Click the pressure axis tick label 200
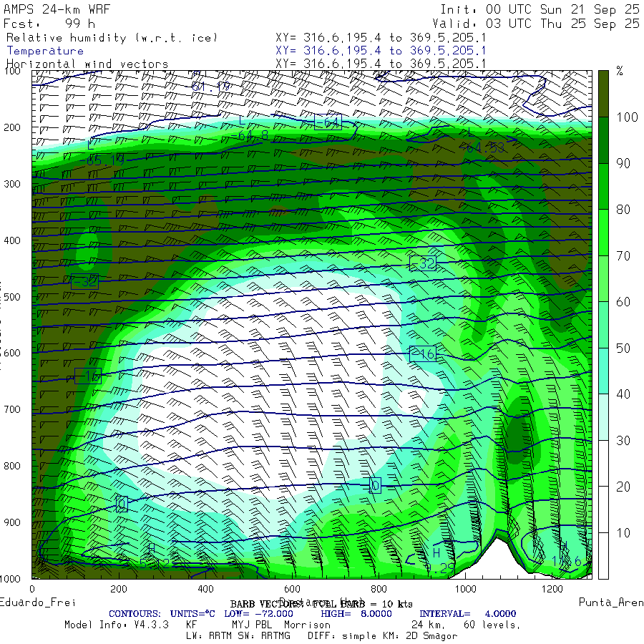Screen dimensions: 644x644 click(x=12, y=128)
